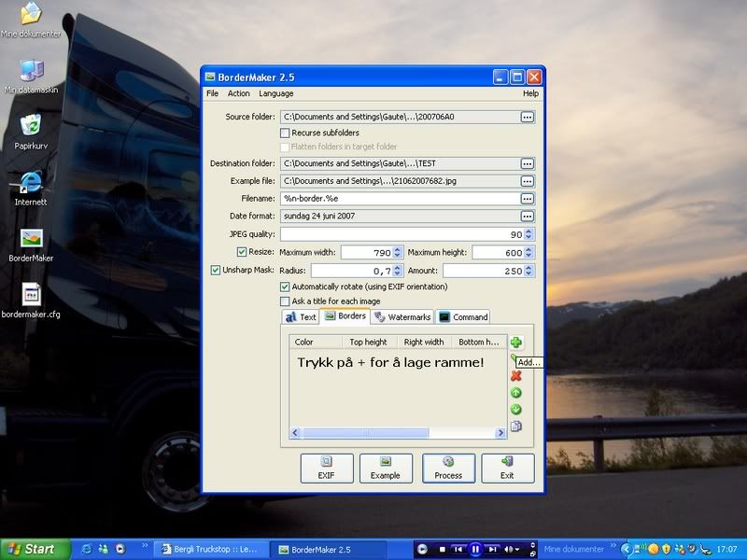Increase Maximum width with spinner up arrow
The image size is (747, 560).
(x=398, y=249)
